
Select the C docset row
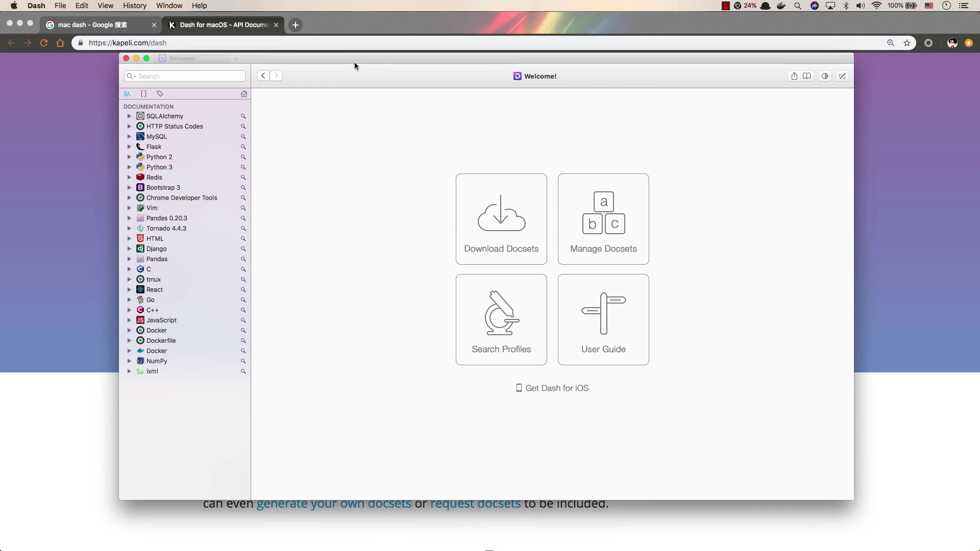coord(185,269)
